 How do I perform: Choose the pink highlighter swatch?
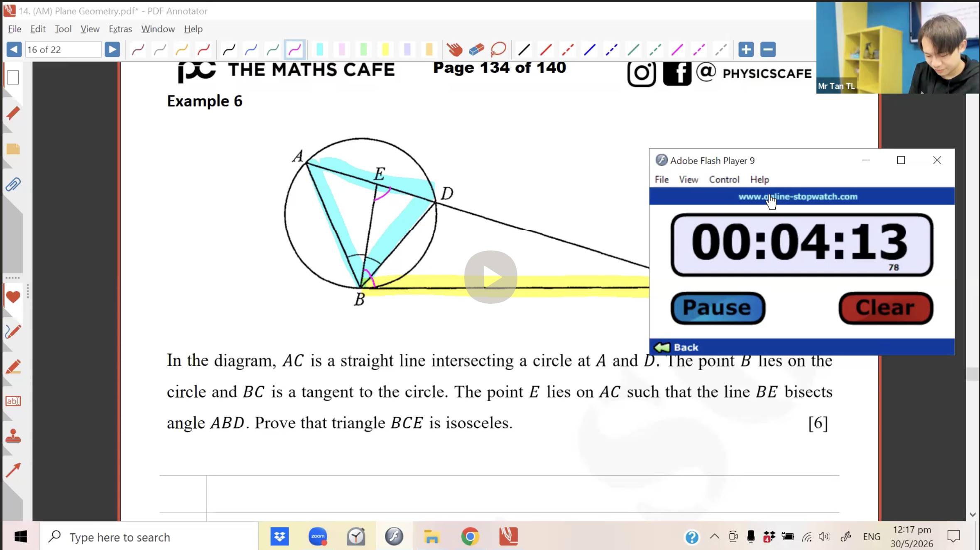coord(342,50)
